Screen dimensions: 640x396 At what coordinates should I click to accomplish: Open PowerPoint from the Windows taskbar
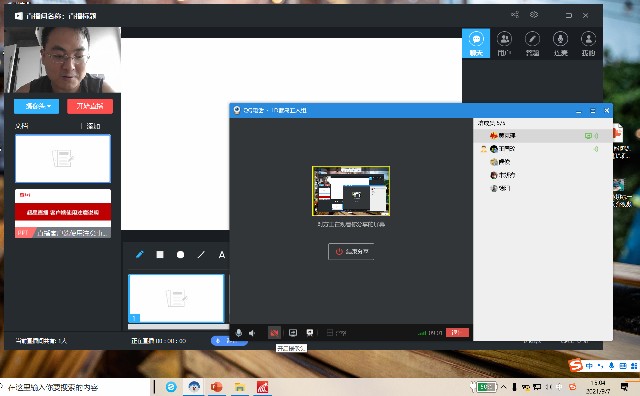tap(216, 387)
